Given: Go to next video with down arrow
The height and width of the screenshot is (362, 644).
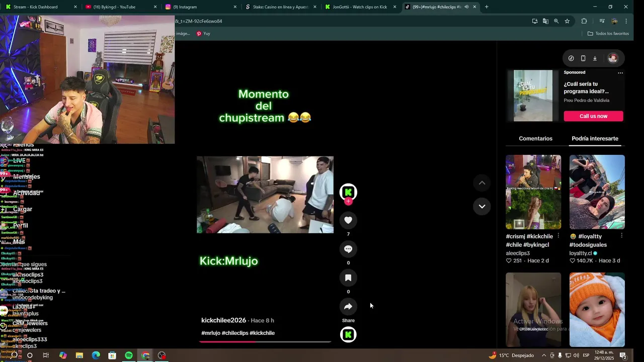Looking at the screenshot, I should coord(482,206).
